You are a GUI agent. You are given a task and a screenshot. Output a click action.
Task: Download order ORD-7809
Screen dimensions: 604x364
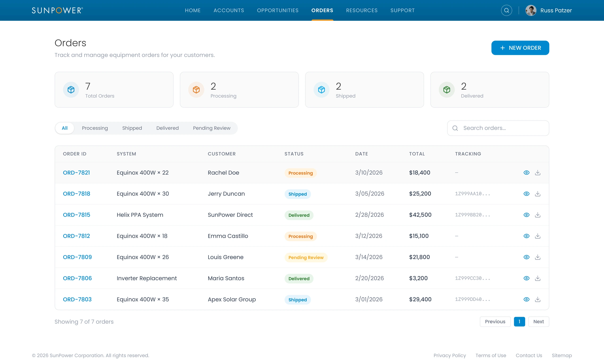[537, 257]
